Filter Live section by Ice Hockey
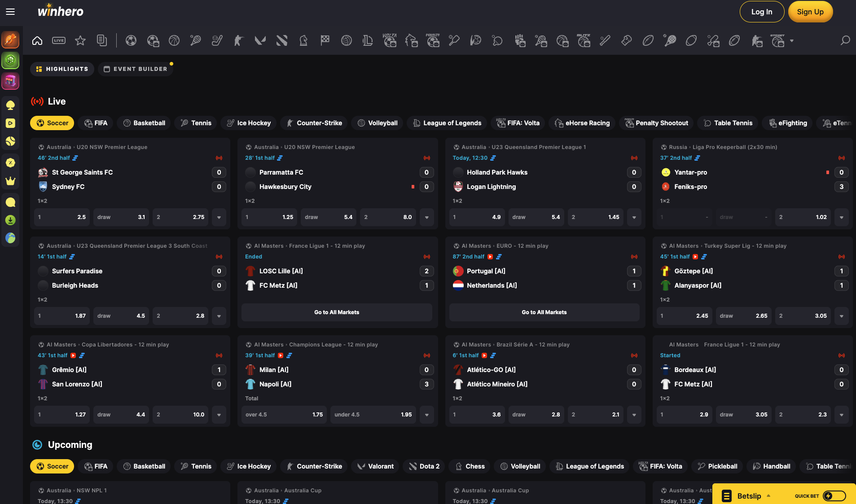Screen dimensions: 856x504 (x=249, y=123)
